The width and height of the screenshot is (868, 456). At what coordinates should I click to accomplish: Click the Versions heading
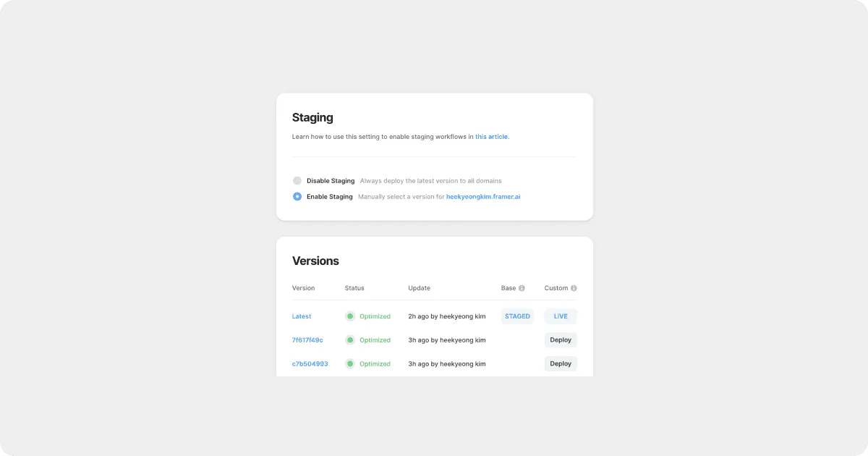tap(315, 261)
